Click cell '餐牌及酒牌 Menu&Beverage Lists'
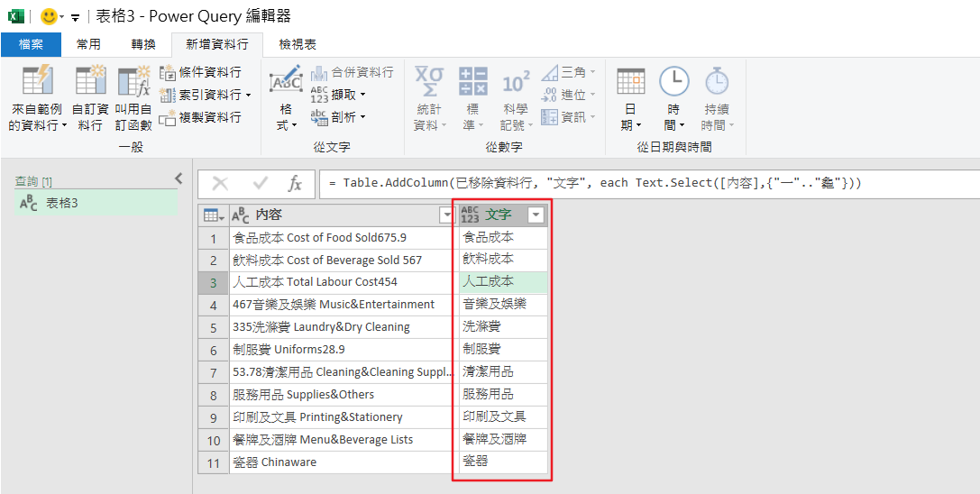Screen dimensions: 980x494 pos(343,440)
